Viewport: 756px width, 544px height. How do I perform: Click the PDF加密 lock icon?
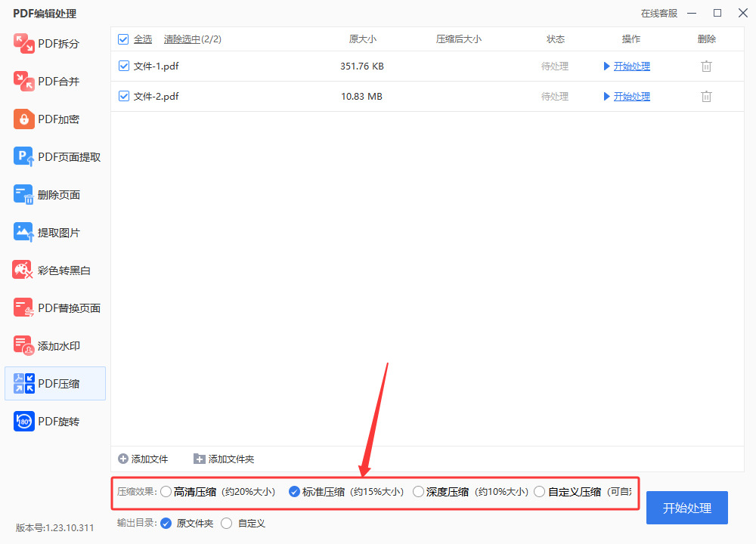point(23,119)
